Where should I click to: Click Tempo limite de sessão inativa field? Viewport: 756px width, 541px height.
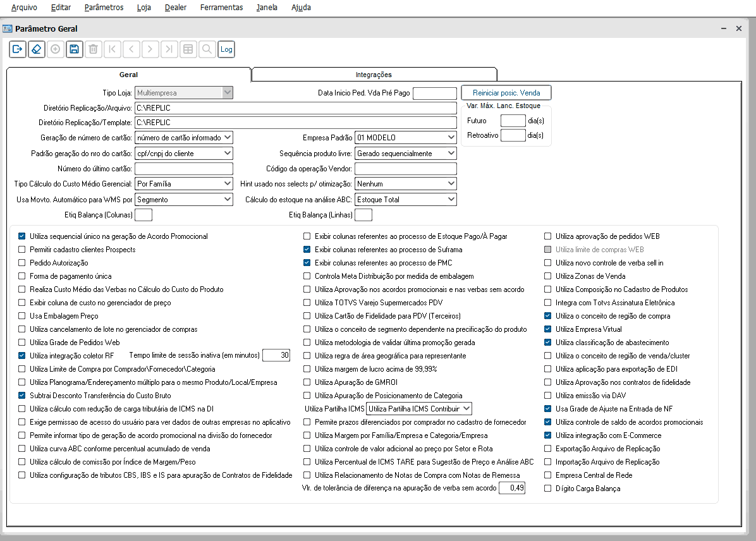point(276,355)
